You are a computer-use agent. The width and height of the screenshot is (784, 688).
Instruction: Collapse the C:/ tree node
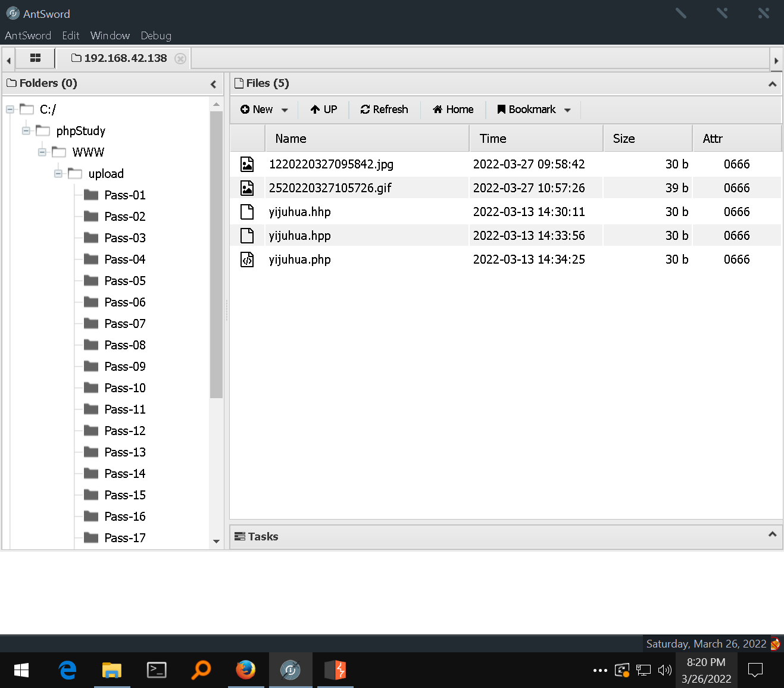(x=10, y=110)
